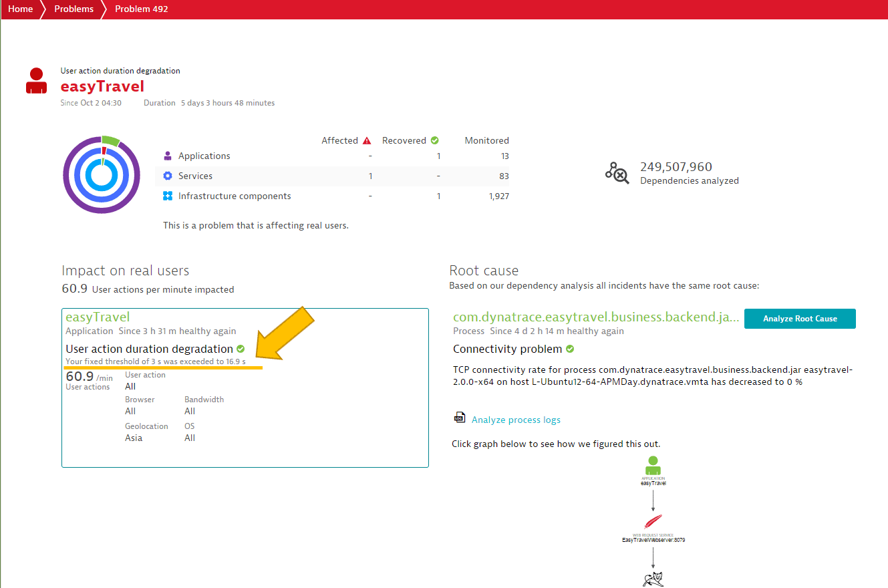Click User action duration degradation heading
The width and height of the screenshot is (888, 588).
click(149, 349)
